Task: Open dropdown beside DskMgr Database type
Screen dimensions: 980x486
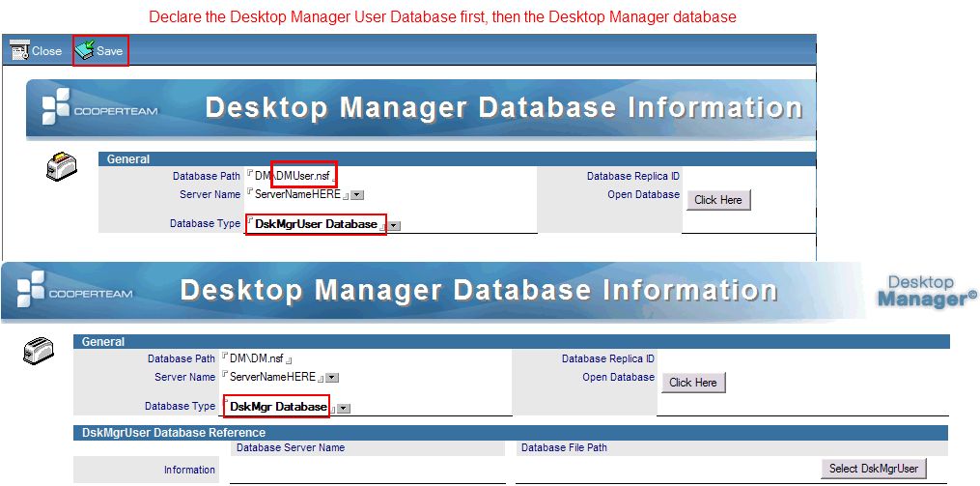Action: [x=344, y=409]
